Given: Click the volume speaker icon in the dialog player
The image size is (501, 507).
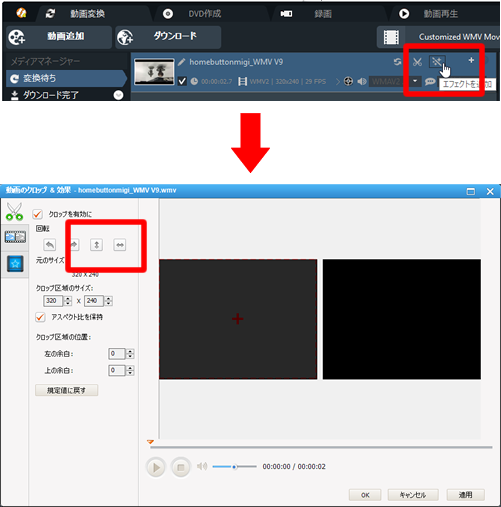Looking at the screenshot, I should (202, 466).
